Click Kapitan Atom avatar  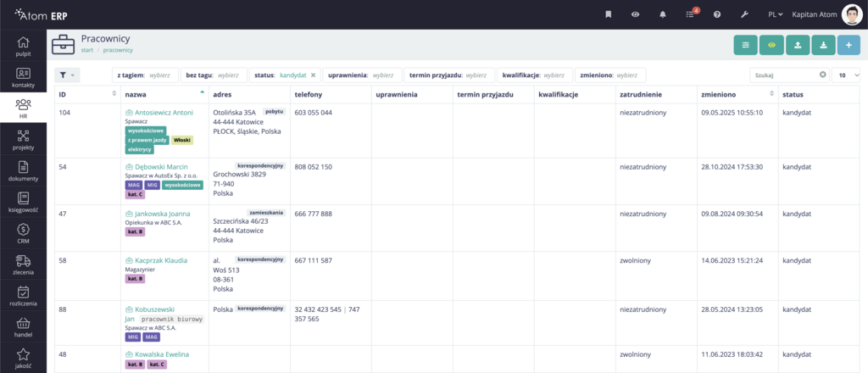[x=851, y=14]
